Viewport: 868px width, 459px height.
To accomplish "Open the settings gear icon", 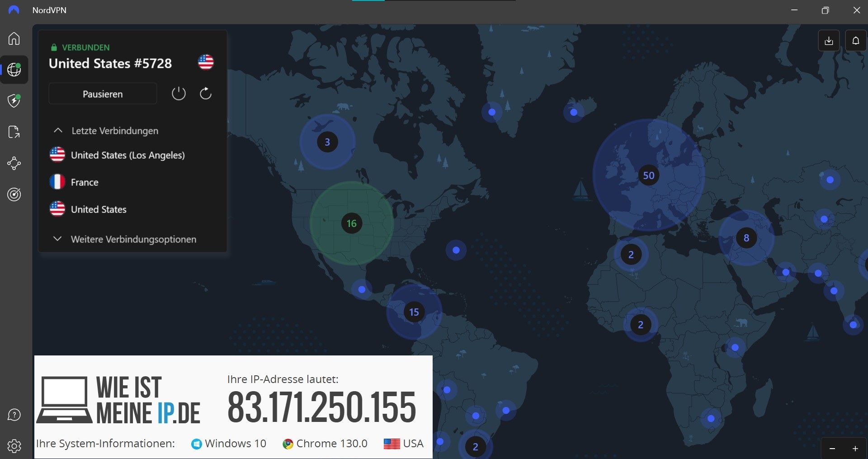I will click(14, 446).
